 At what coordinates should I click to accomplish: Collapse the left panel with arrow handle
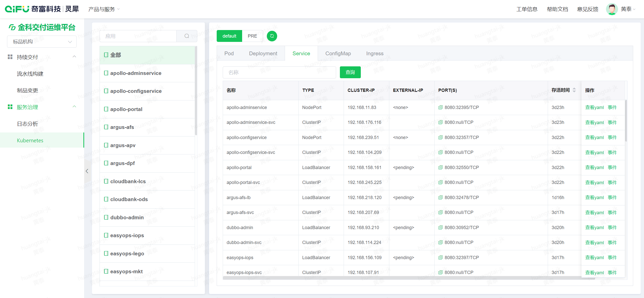coord(87,171)
